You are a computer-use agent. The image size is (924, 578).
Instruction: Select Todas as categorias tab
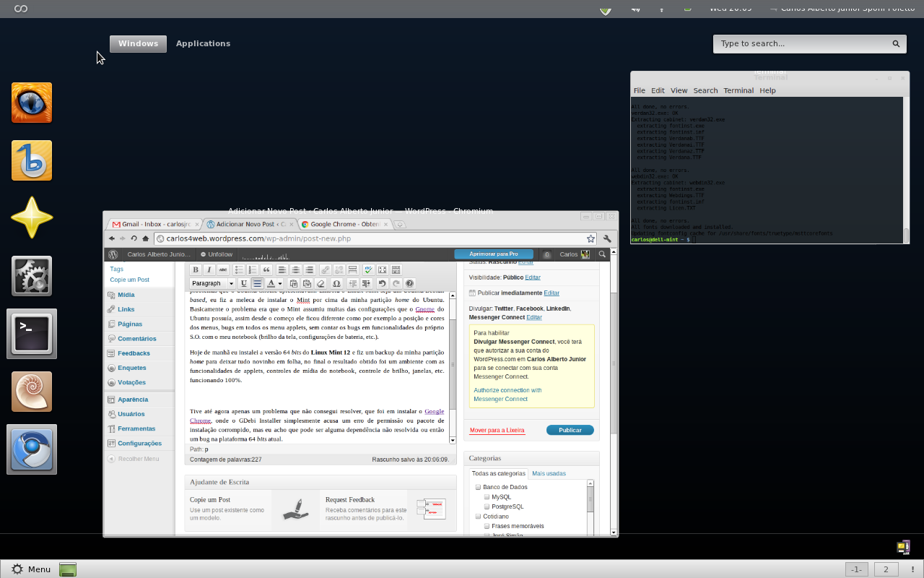(x=498, y=473)
